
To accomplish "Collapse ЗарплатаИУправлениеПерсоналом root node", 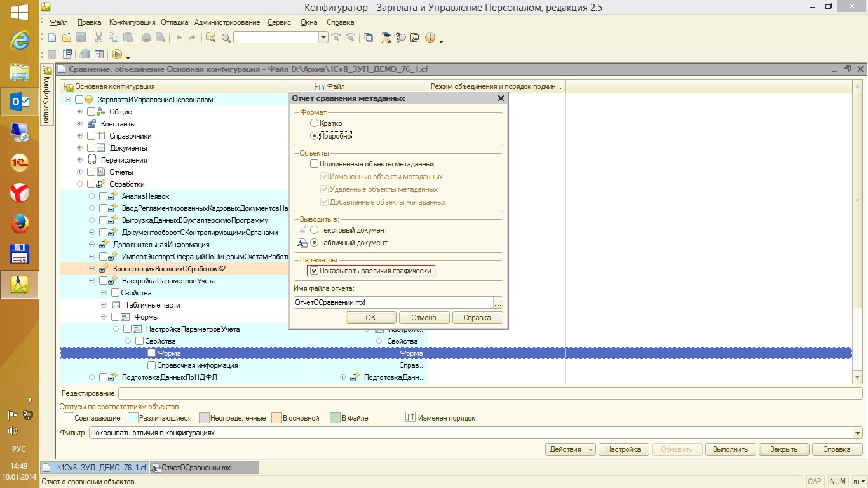I will click(67, 100).
